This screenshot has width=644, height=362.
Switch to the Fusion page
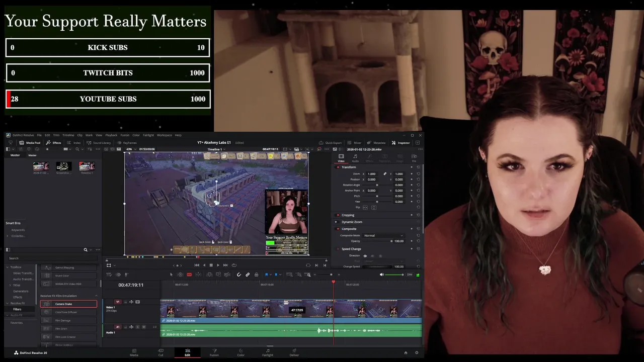click(x=214, y=352)
